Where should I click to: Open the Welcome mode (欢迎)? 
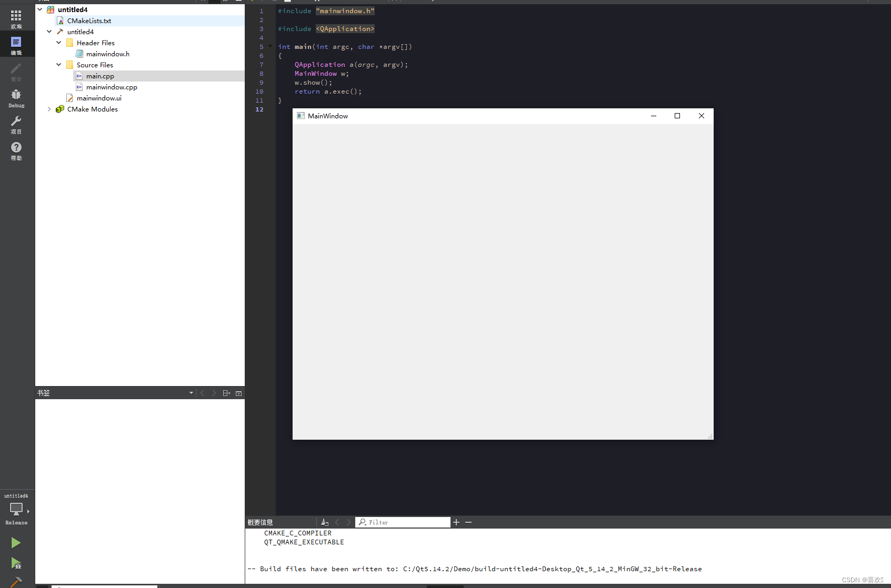16,17
